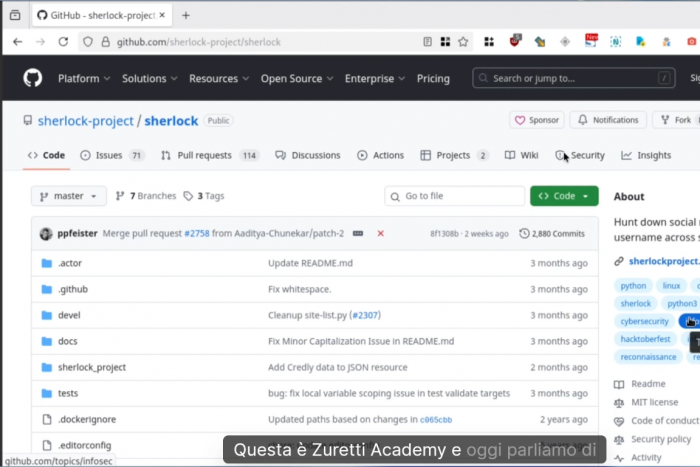
Task: Bookmark page with the star icon
Action: 463,42
